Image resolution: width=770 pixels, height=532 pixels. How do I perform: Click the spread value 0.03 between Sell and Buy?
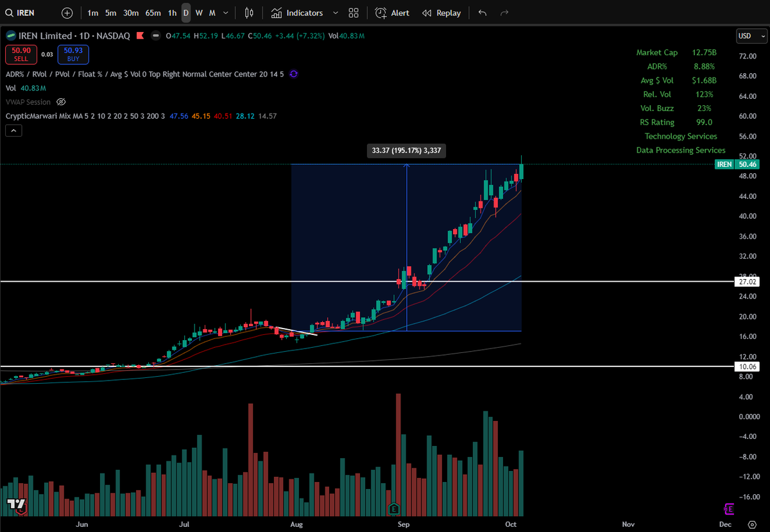pyautogui.click(x=47, y=55)
